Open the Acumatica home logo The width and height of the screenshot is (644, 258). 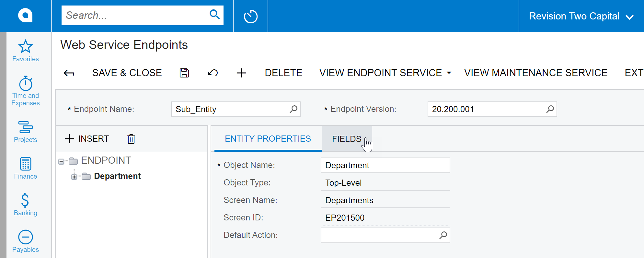point(25,15)
